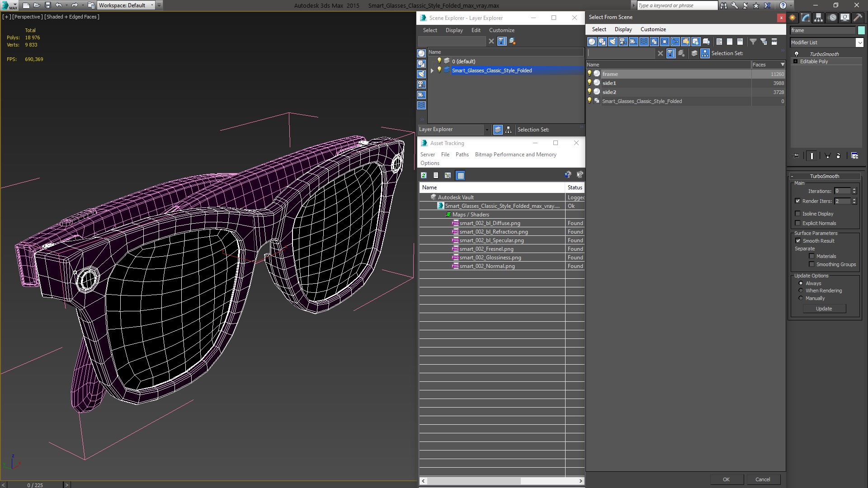Toggle Display Space Warps filter in Select From Scene
The height and width of the screenshot is (488, 868).
644,42
